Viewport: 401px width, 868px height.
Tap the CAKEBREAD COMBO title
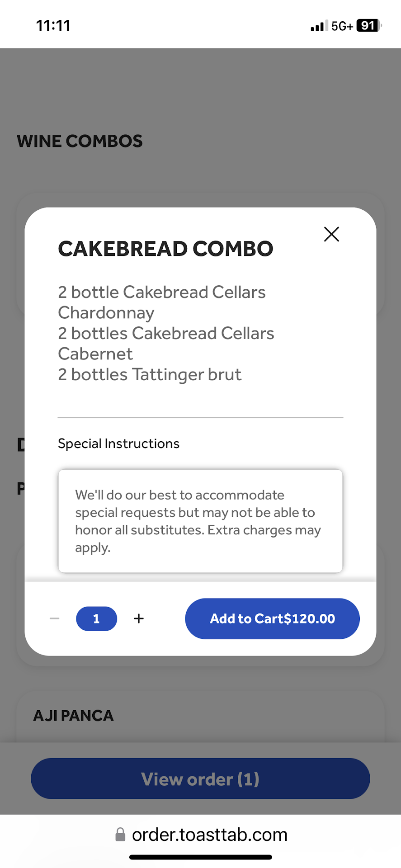pyautogui.click(x=165, y=249)
